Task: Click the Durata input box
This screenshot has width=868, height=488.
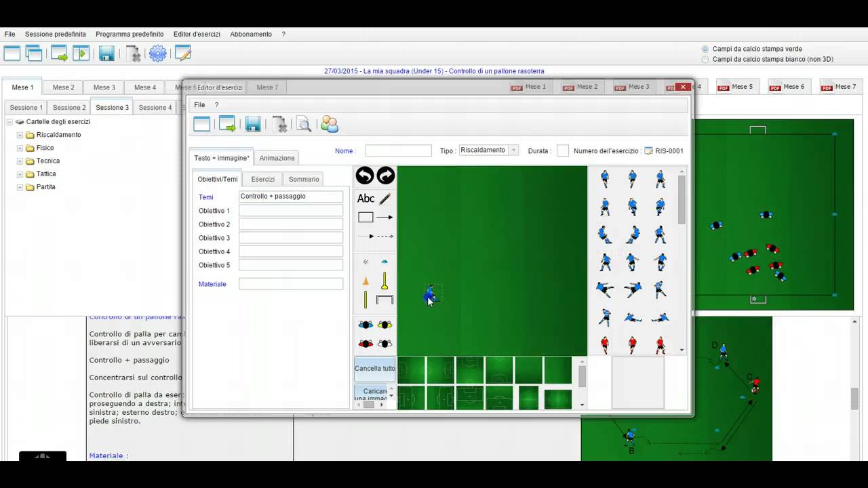Action: (563, 150)
